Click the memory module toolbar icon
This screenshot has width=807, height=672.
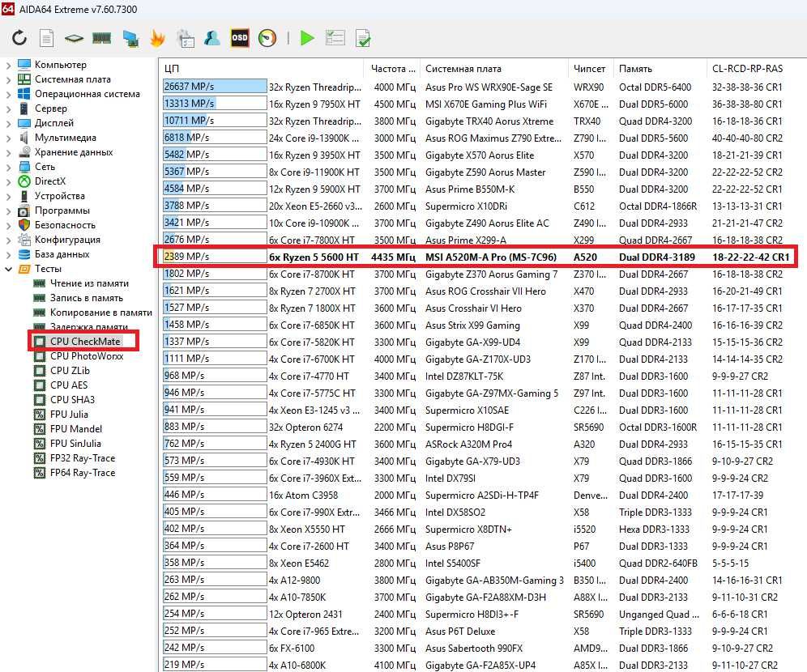coord(101,38)
